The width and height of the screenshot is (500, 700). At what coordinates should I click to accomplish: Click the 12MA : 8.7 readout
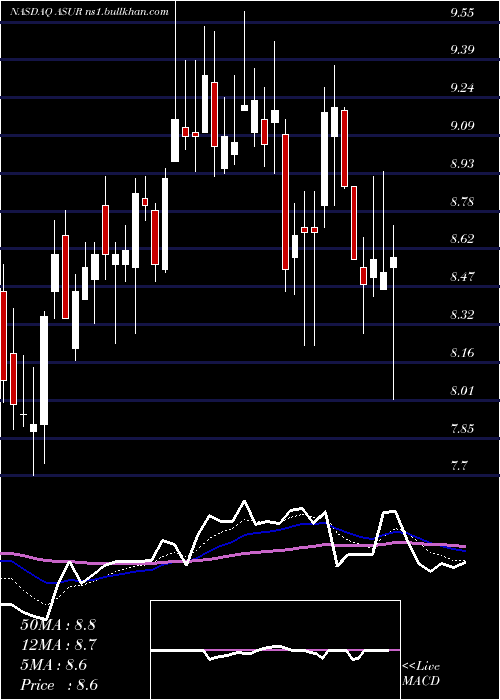tap(58, 645)
